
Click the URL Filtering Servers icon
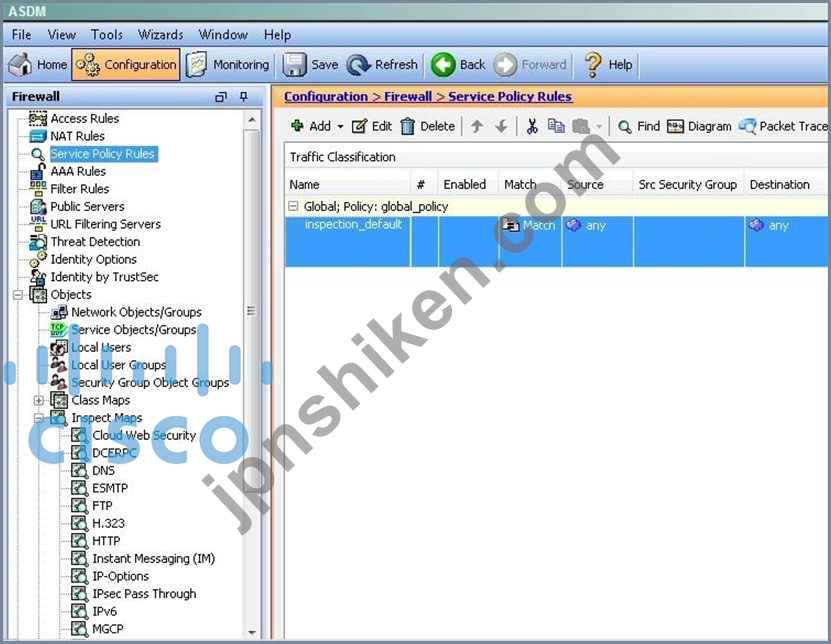38,224
